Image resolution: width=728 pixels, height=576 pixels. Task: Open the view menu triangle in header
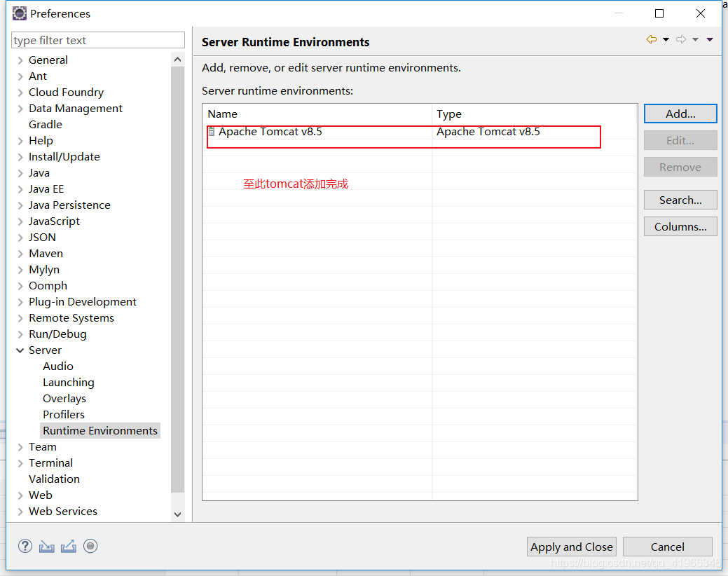[x=710, y=39]
